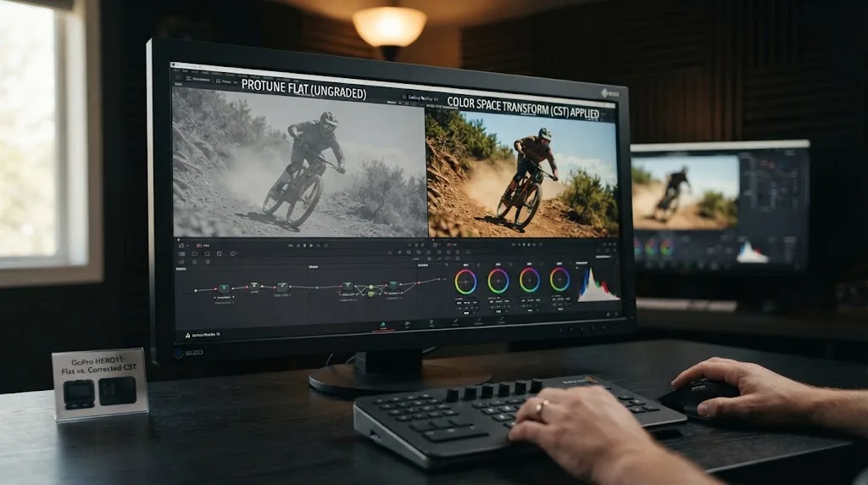Click the DaVinci Resolve logo at bottom left
The image size is (868, 485).
188,336
